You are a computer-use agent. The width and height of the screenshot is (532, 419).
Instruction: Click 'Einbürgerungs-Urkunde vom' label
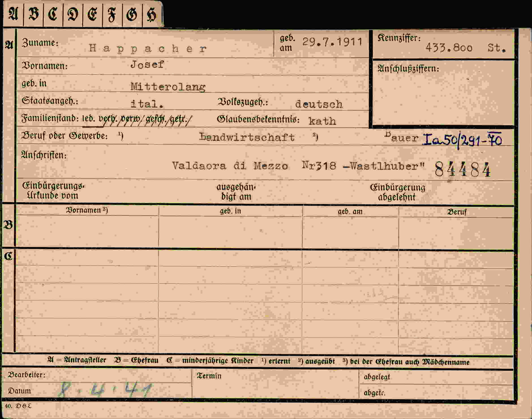pos(53,191)
